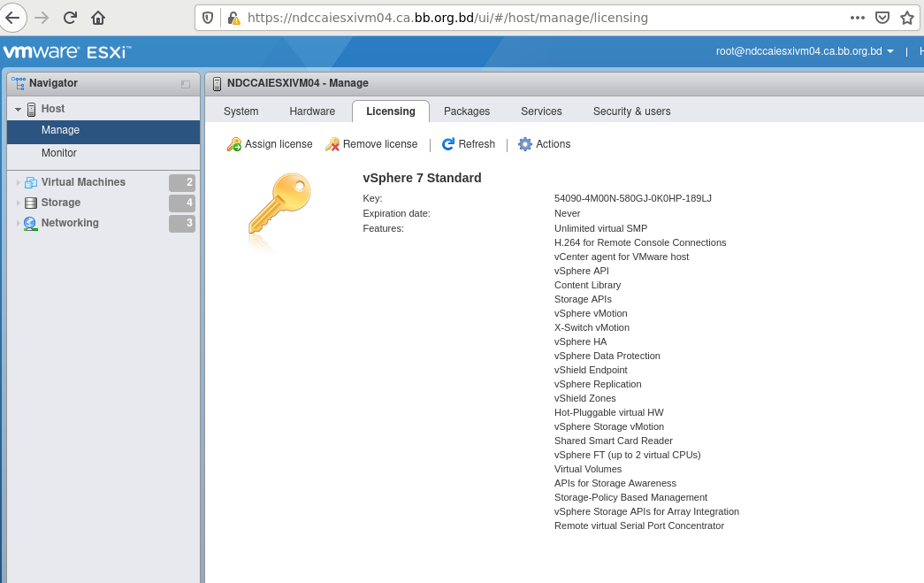Go back with the browser back arrow
This screenshot has height=583, width=924.
click(x=12, y=18)
